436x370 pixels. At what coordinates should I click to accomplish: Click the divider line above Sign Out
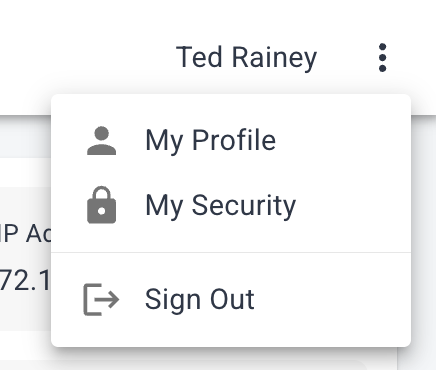pos(231,252)
